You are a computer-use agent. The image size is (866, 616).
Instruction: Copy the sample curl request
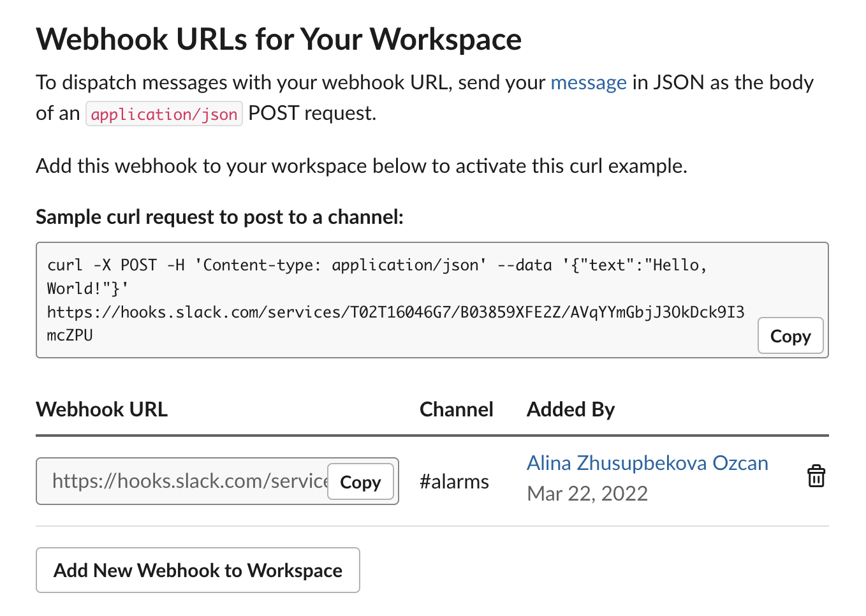pos(790,335)
